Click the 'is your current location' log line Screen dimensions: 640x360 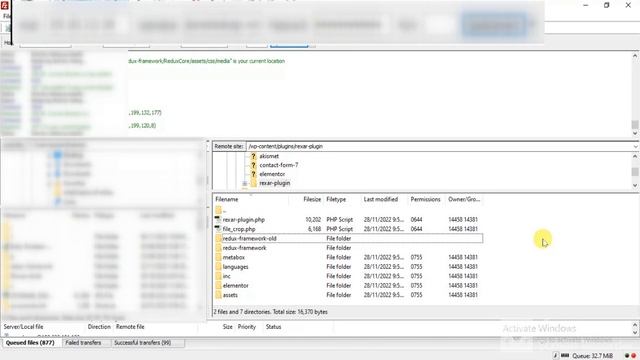click(x=207, y=61)
